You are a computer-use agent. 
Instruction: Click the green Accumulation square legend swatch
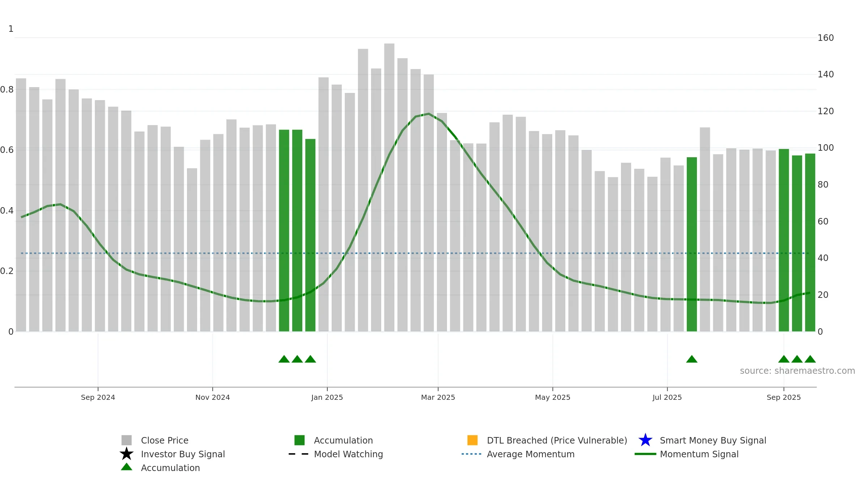coord(299,440)
